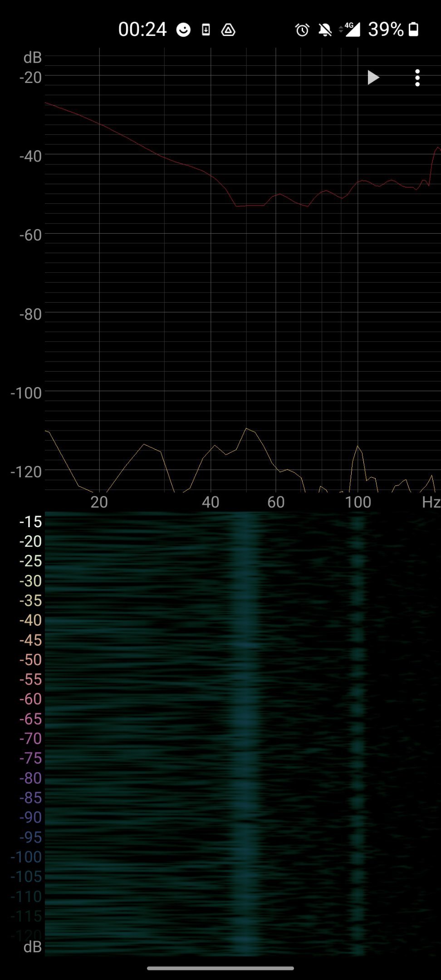Tap the muted notifications bell icon
This screenshot has width=441, height=980.
[325, 30]
